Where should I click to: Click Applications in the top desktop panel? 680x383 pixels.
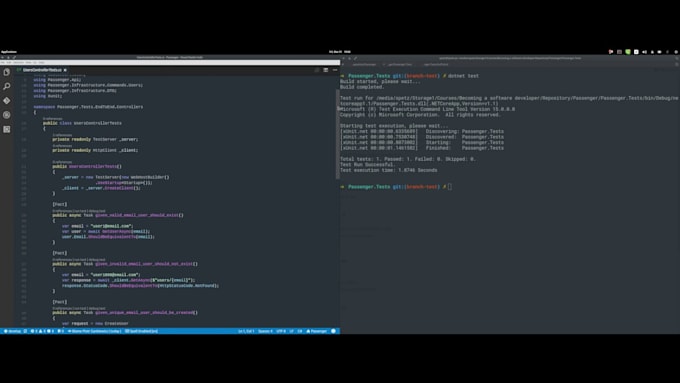9,52
